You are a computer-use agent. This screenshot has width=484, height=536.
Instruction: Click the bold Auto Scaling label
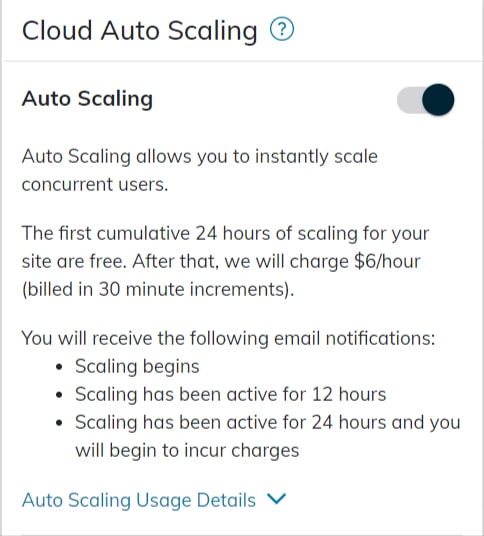click(x=87, y=99)
